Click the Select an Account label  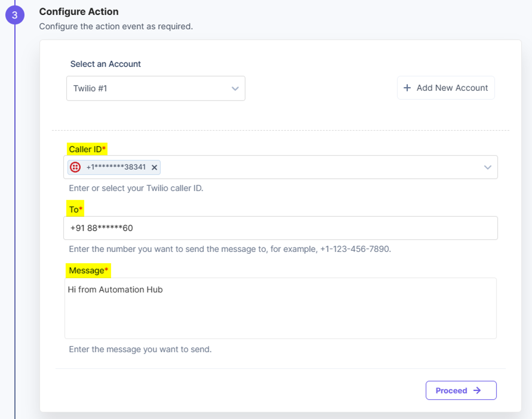(x=106, y=64)
